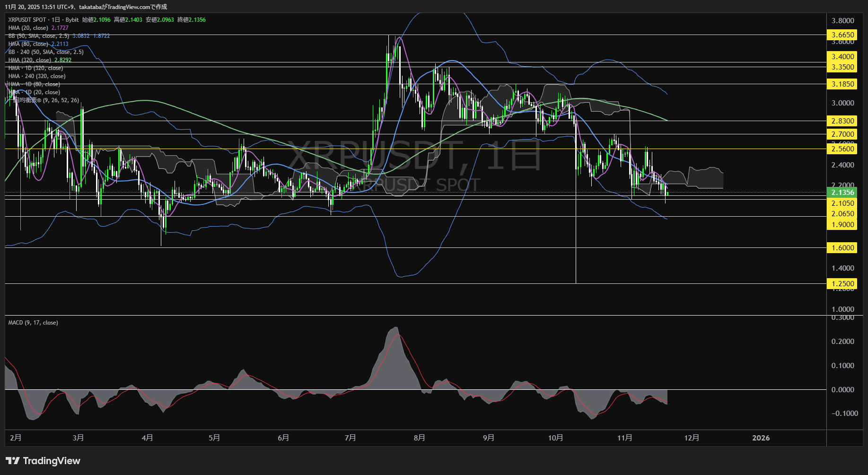Click 2026 on the time axis
Image resolution: width=868 pixels, height=475 pixels.
(x=761, y=438)
